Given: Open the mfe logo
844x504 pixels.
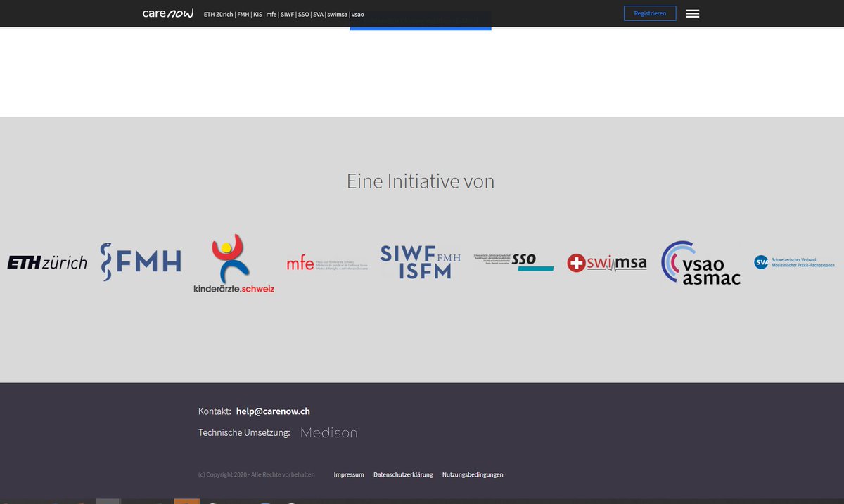Looking at the screenshot, I should tap(327, 264).
